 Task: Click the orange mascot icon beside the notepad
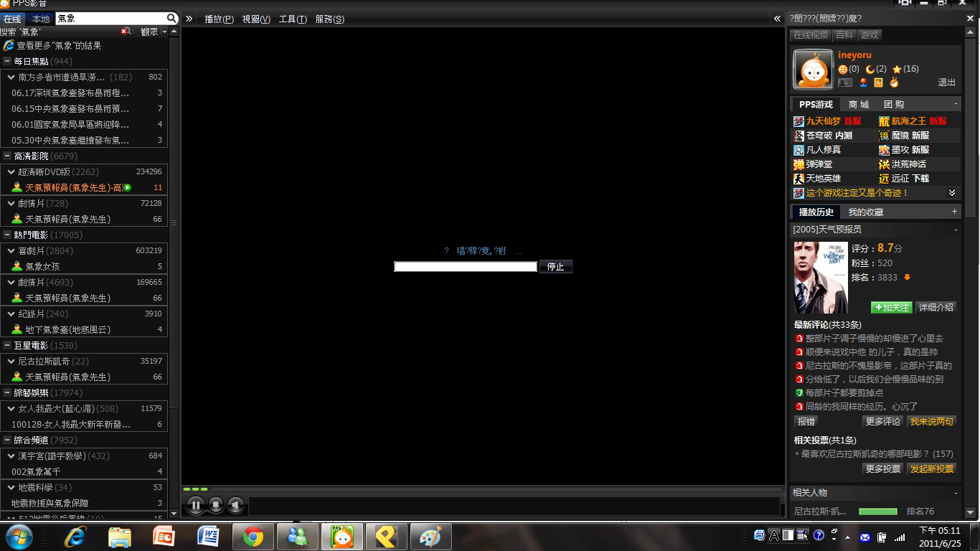[x=894, y=83]
